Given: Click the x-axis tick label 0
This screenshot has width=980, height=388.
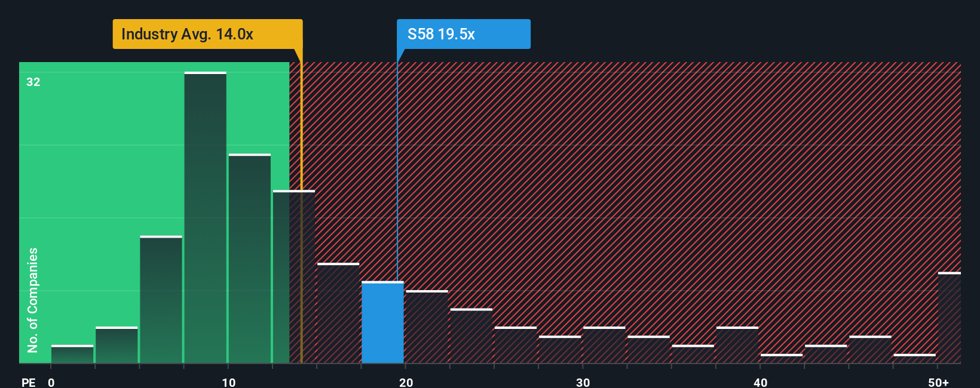Looking at the screenshot, I should click(x=51, y=383).
